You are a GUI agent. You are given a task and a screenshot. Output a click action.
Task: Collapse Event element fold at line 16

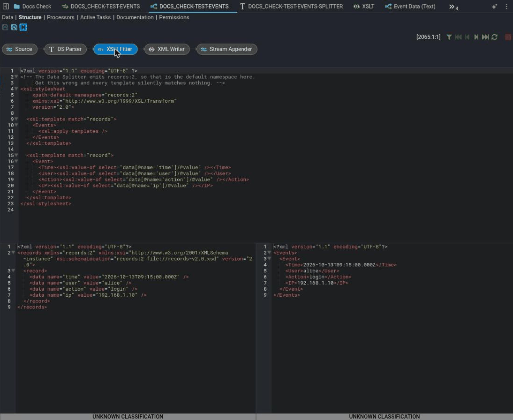pos(16,161)
